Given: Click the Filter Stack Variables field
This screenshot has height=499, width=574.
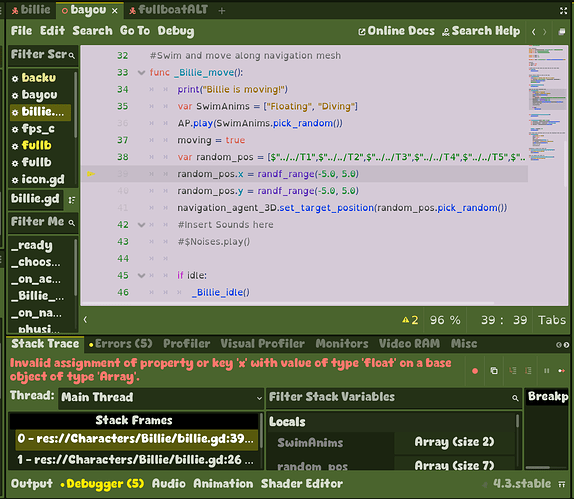Looking at the screenshot, I should pos(394,398).
